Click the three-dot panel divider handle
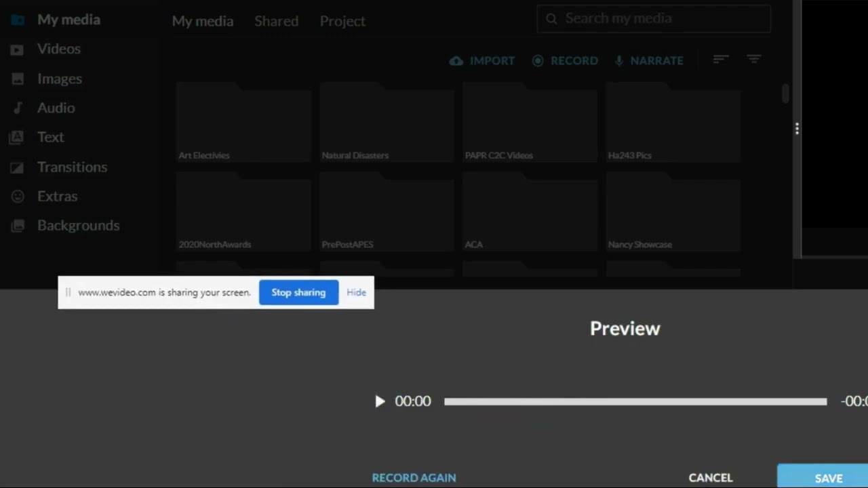The height and width of the screenshot is (488, 868). 797,129
